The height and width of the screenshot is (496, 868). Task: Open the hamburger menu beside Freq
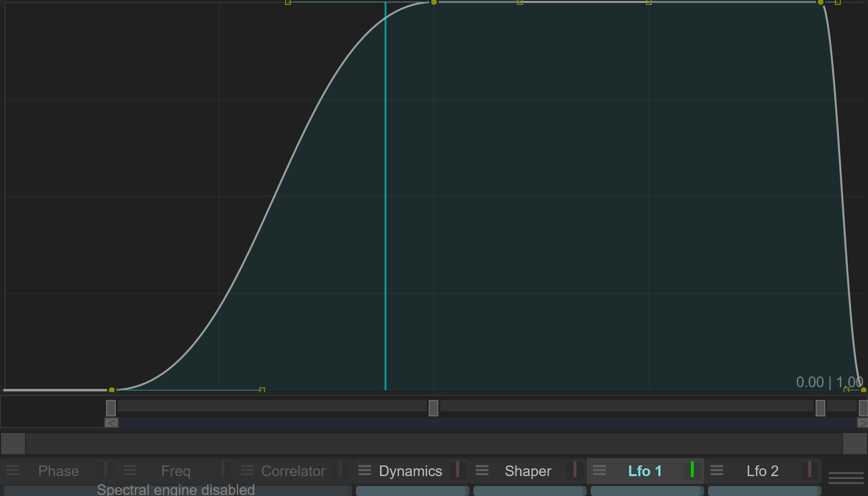click(x=130, y=470)
